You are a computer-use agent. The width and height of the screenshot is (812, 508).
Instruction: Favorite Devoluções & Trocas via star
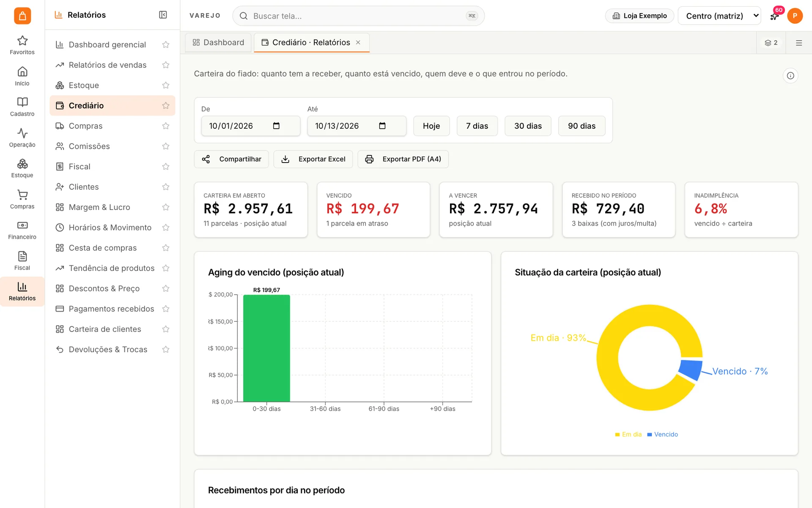click(x=166, y=349)
